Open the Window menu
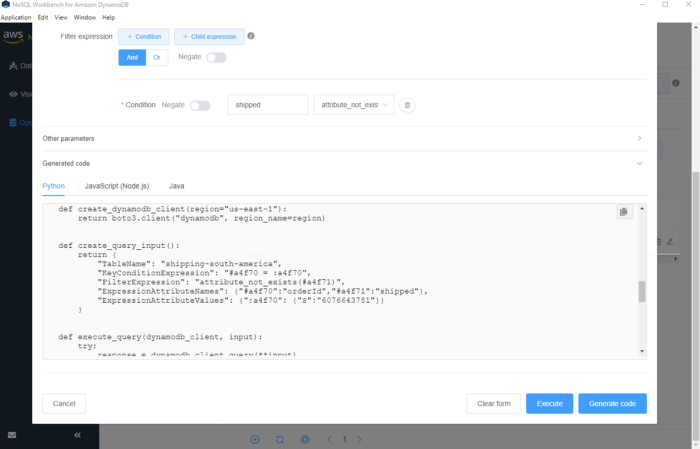This screenshot has width=700, height=449. 85,17
